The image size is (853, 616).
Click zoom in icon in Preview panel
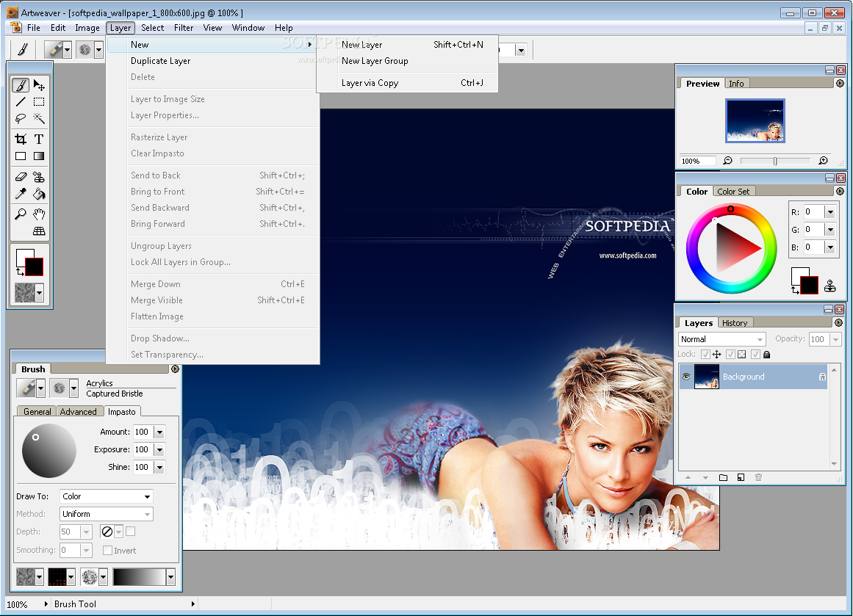[823, 161]
